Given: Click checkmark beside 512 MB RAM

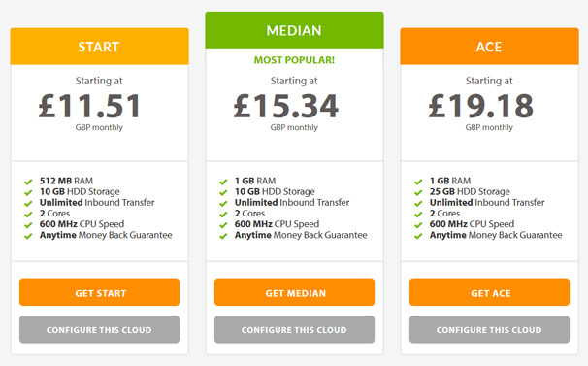Looking at the screenshot, I should 28,182.
